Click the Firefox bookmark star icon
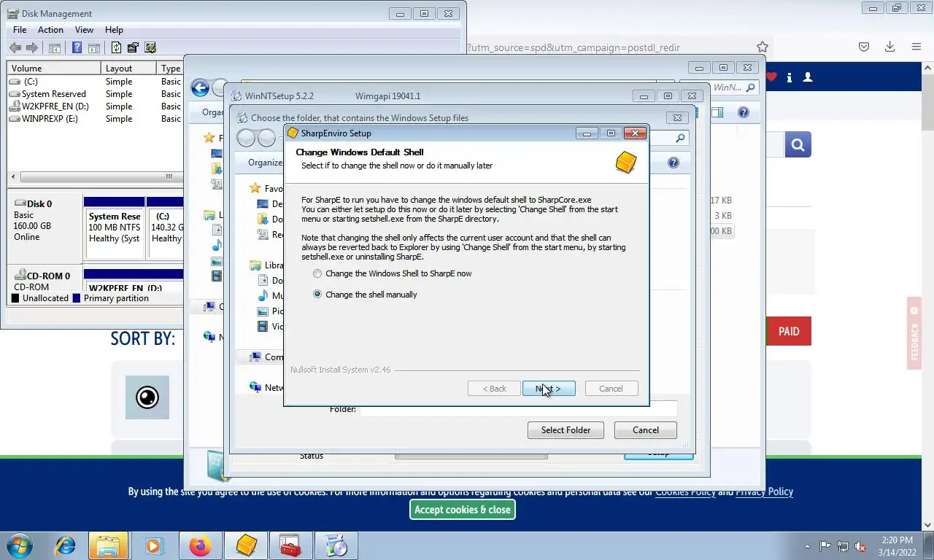 [x=762, y=47]
